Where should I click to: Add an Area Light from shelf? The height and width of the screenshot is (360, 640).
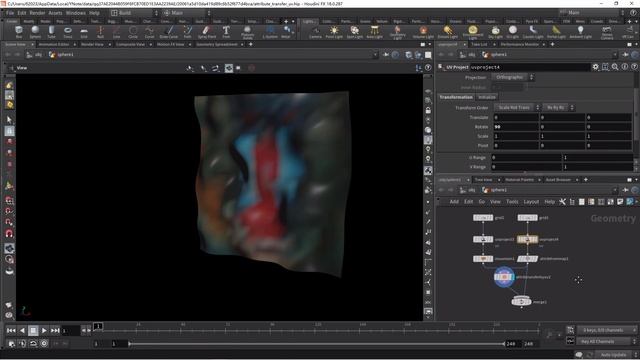pyautogui.click(x=374, y=31)
